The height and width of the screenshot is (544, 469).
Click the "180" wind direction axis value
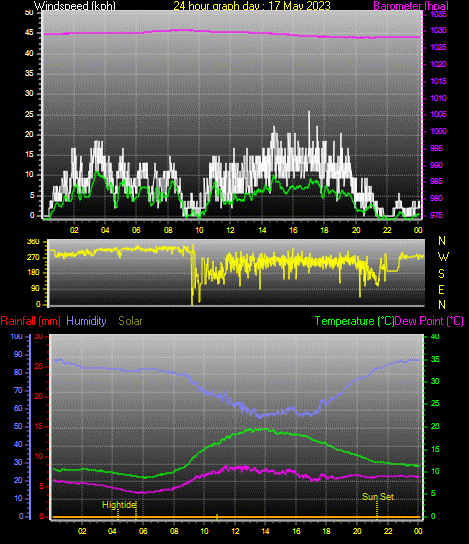click(x=33, y=273)
